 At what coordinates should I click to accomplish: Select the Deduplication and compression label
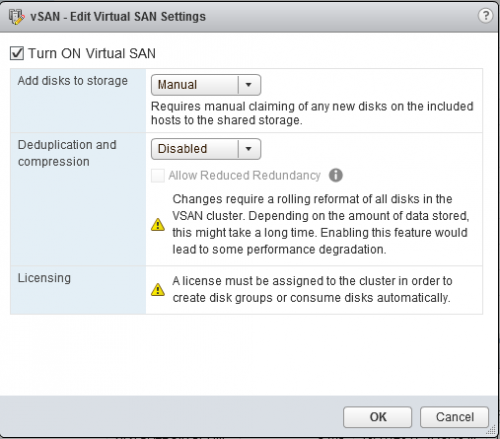tap(67, 153)
